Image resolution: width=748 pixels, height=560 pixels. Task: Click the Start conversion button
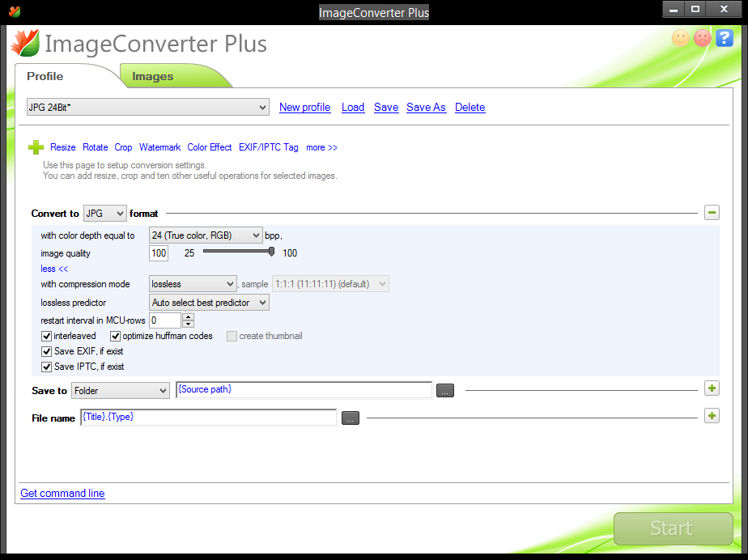[x=673, y=528]
